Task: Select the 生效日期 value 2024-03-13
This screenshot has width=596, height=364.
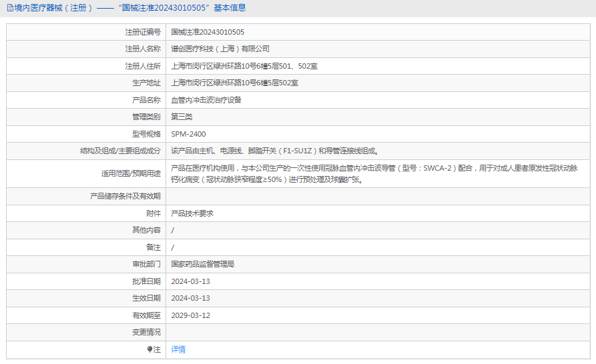Action: tap(190, 298)
